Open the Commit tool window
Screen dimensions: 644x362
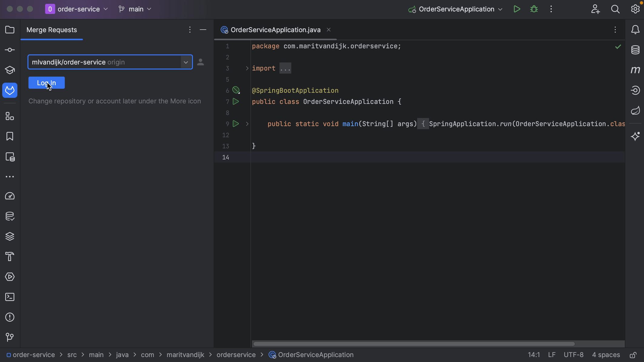[10, 50]
